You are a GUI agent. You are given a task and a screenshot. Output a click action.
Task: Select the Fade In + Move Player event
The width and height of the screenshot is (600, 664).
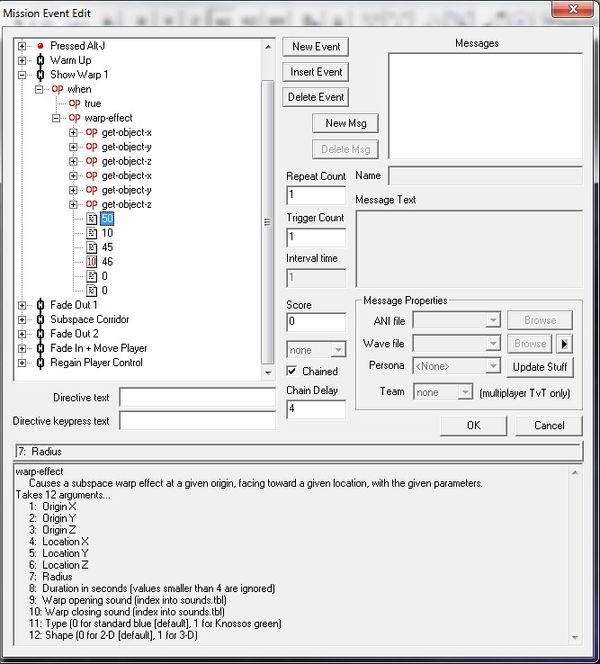point(98,348)
